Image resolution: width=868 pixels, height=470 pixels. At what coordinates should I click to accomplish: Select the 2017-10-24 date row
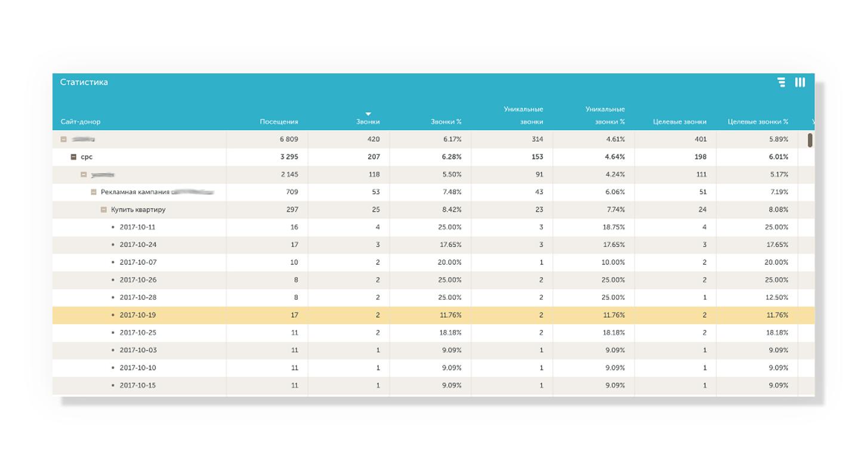433,245
